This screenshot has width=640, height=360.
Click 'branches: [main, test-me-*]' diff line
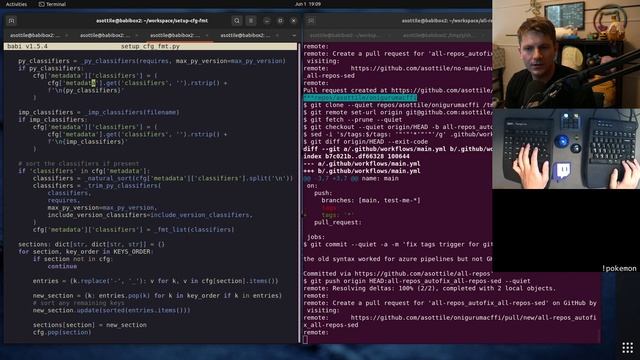pyautogui.click(x=371, y=200)
